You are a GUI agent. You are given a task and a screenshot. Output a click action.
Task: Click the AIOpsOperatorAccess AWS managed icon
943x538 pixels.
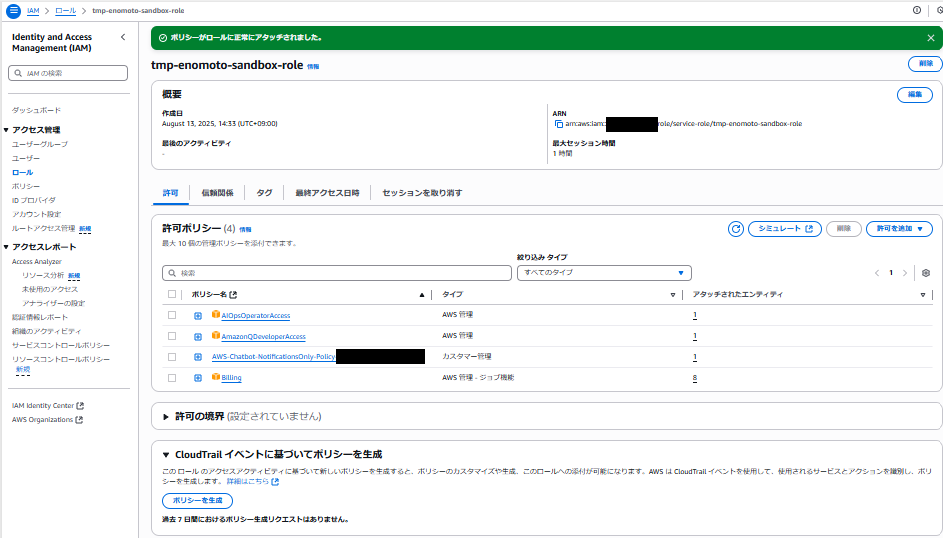point(216,314)
